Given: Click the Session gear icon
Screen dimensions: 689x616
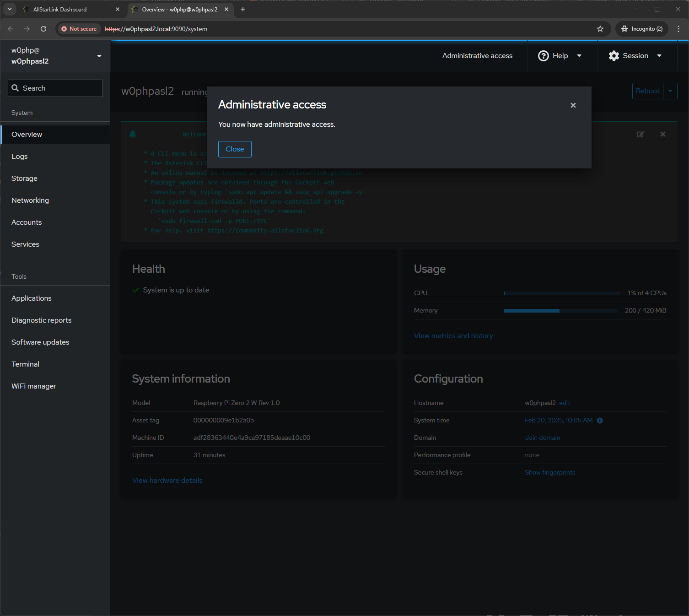Looking at the screenshot, I should click(x=614, y=56).
